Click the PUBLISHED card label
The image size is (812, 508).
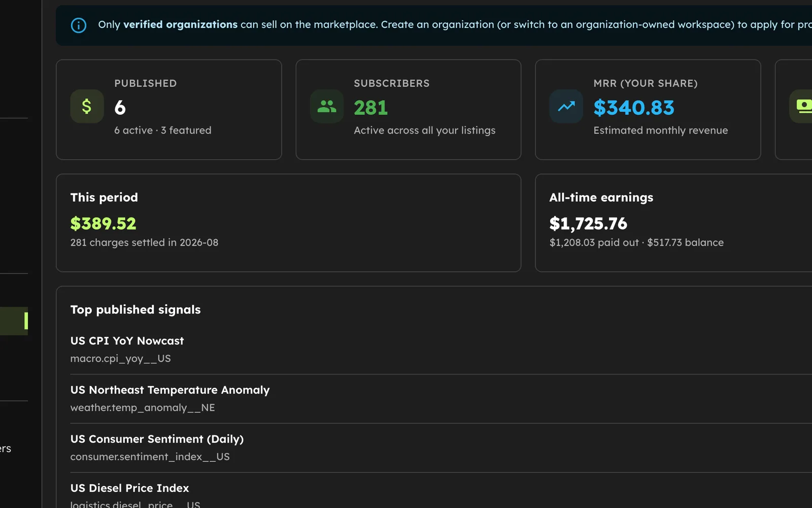(145, 83)
